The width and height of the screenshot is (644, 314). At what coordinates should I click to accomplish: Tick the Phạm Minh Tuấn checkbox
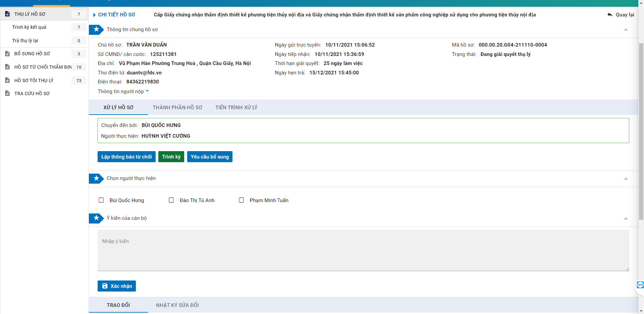coord(241,200)
